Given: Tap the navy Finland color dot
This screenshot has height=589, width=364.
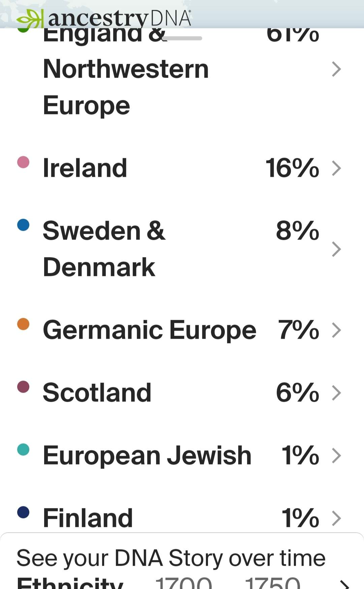Looking at the screenshot, I should tap(23, 512).
